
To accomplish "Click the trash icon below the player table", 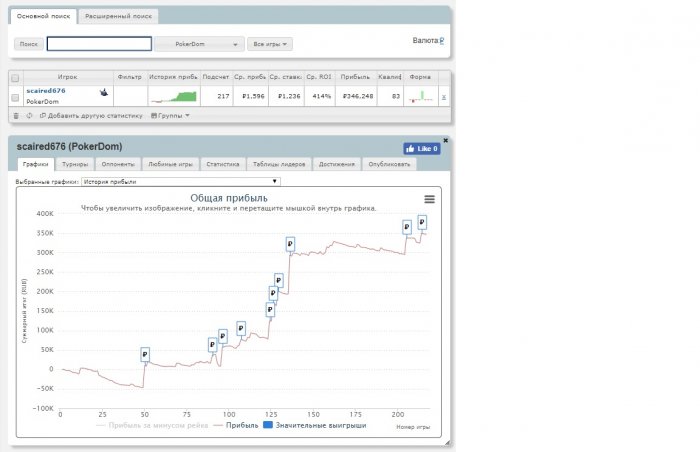I will (15, 115).
